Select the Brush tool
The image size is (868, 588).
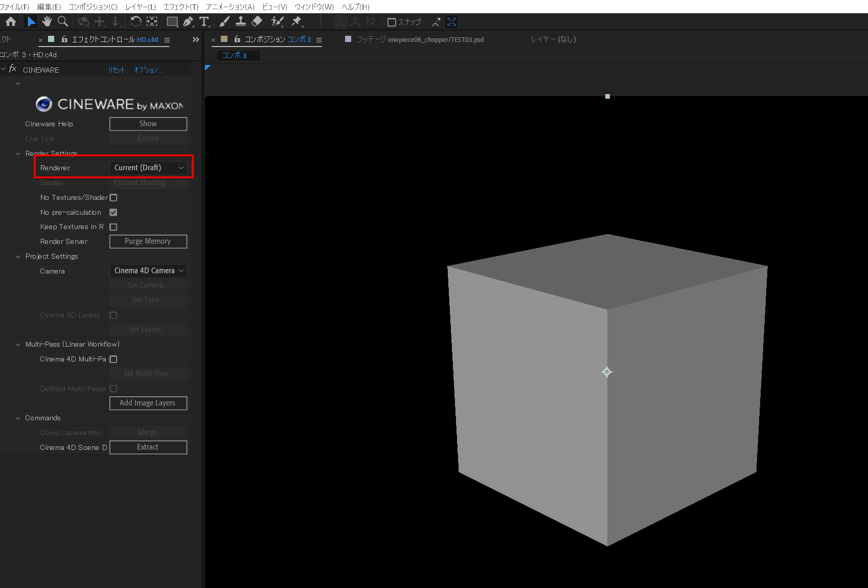click(224, 21)
